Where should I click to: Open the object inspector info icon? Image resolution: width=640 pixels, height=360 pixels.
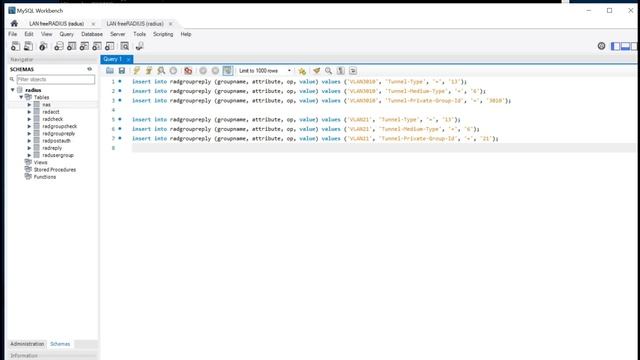point(43,46)
